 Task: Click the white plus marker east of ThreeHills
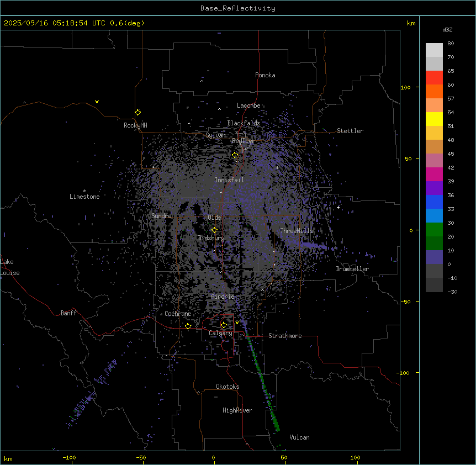pos(338,207)
